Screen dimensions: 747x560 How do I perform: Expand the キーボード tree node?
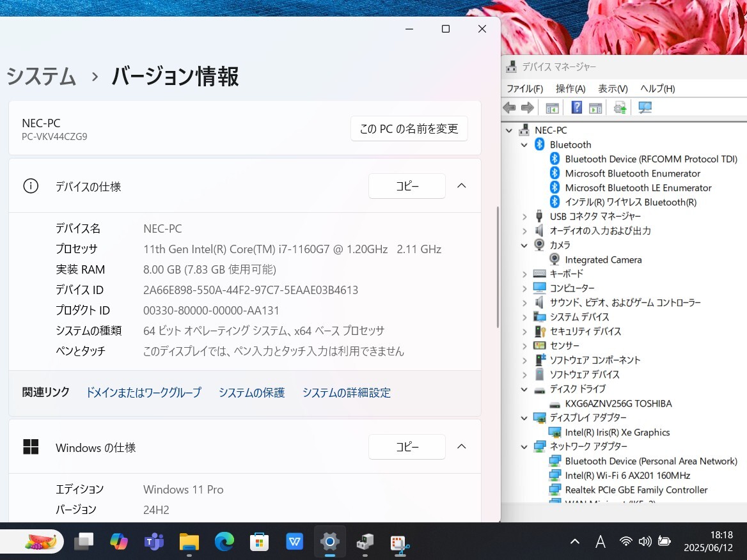[524, 274]
